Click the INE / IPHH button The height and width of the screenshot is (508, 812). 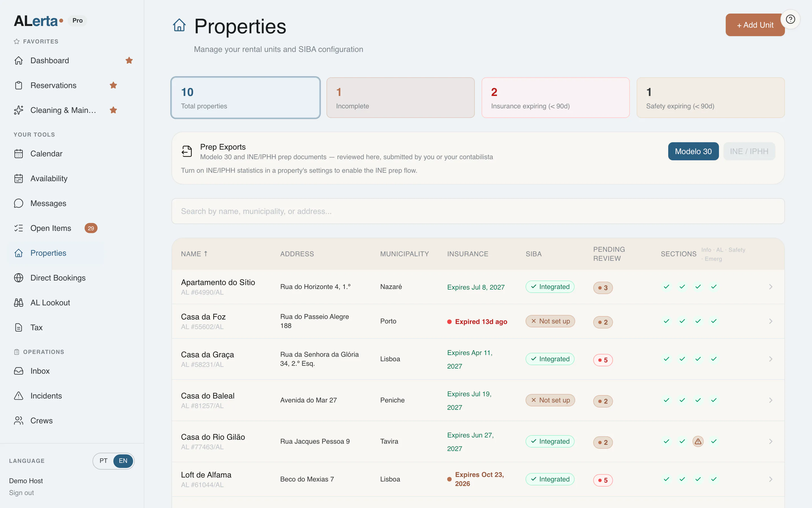point(749,151)
